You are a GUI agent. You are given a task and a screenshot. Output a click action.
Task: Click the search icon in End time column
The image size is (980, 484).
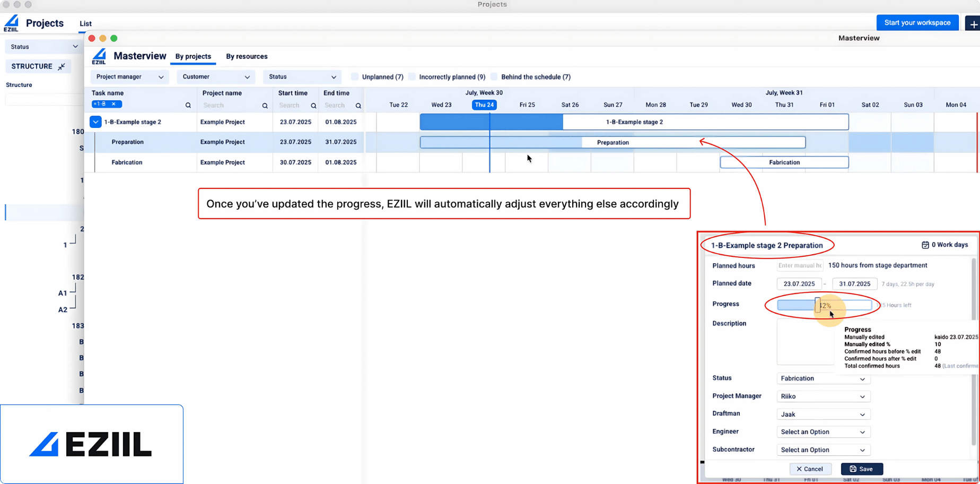pyautogui.click(x=358, y=106)
